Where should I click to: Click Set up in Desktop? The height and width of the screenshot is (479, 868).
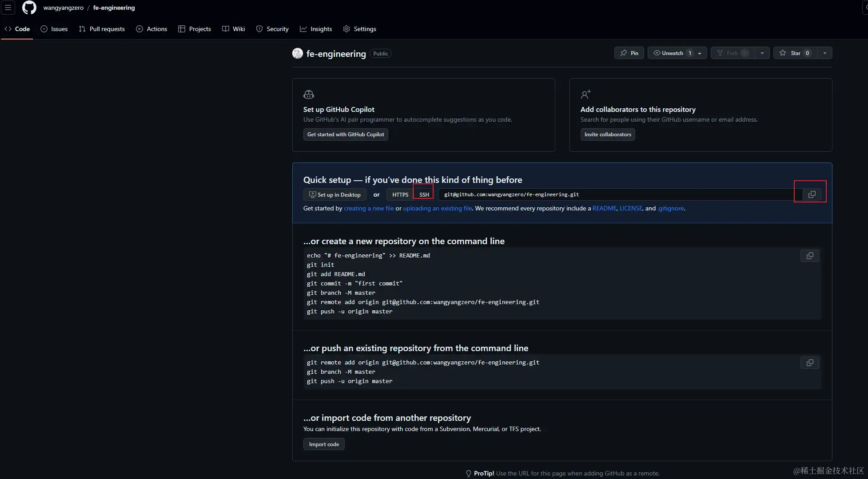point(335,194)
